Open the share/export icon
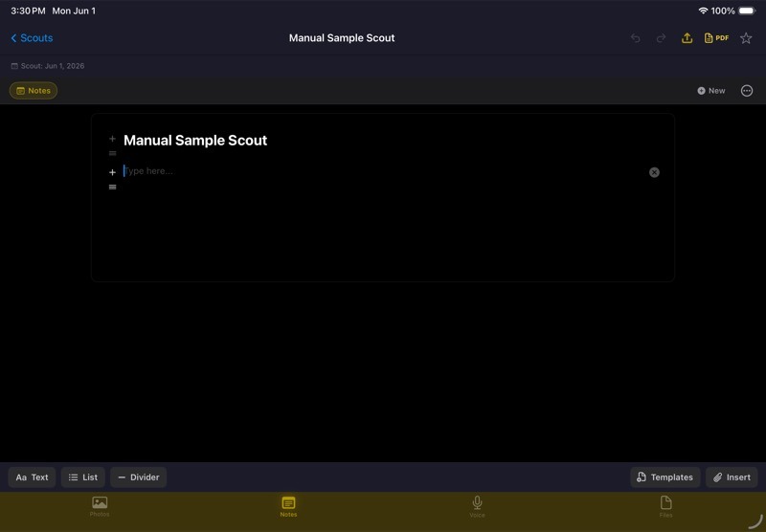766x532 pixels. click(x=687, y=38)
